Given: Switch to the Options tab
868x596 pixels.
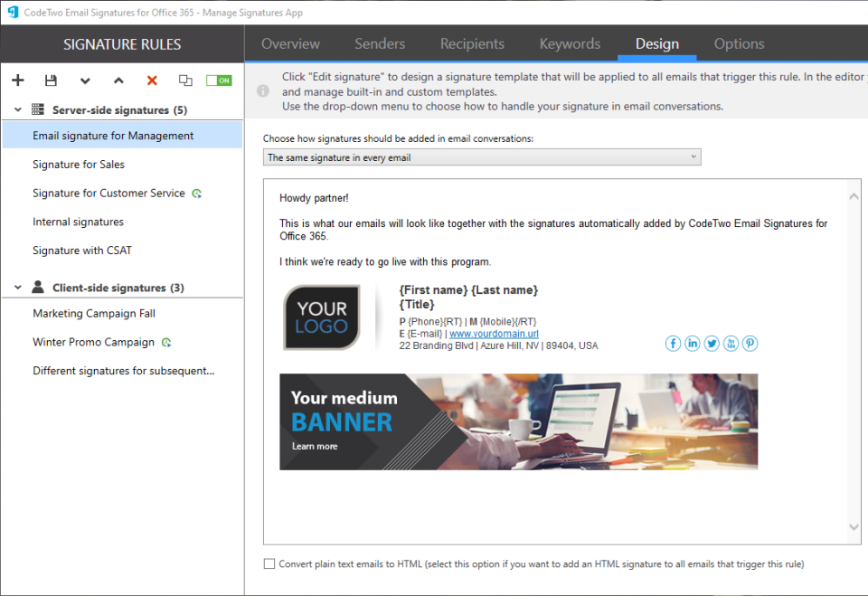Looking at the screenshot, I should 739,43.
